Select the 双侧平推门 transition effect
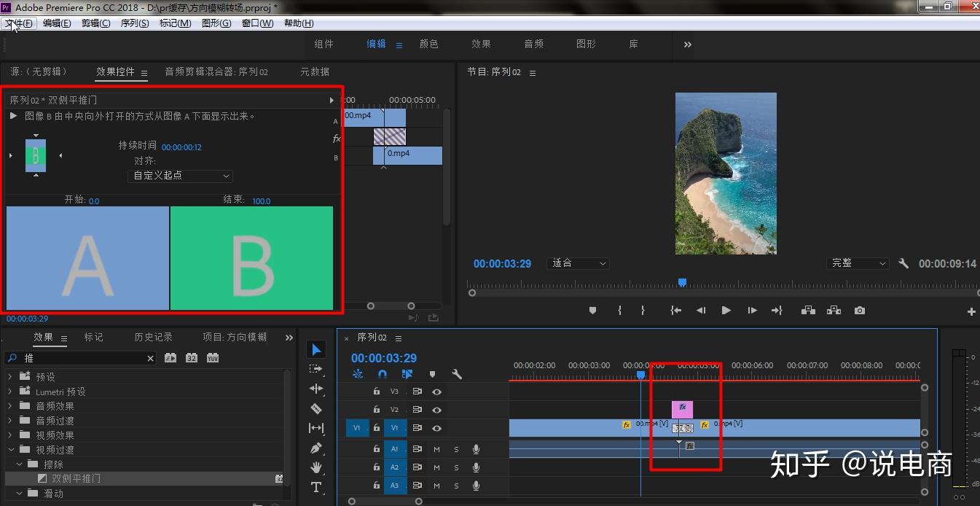 [x=77, y=479]
